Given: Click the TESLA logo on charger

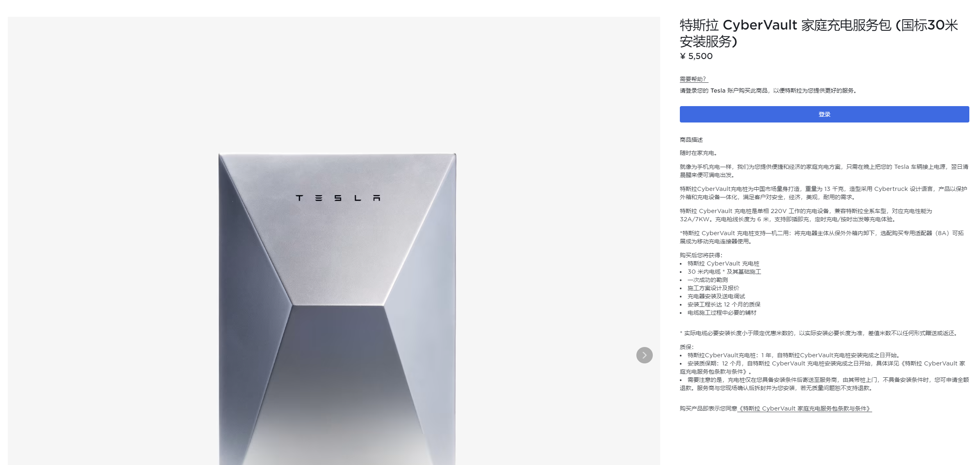Looking at the screenshot, I should [338, 198].
